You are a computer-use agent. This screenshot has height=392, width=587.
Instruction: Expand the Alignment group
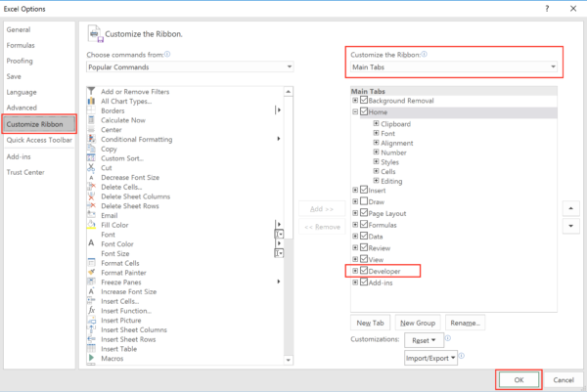[376, 143]
